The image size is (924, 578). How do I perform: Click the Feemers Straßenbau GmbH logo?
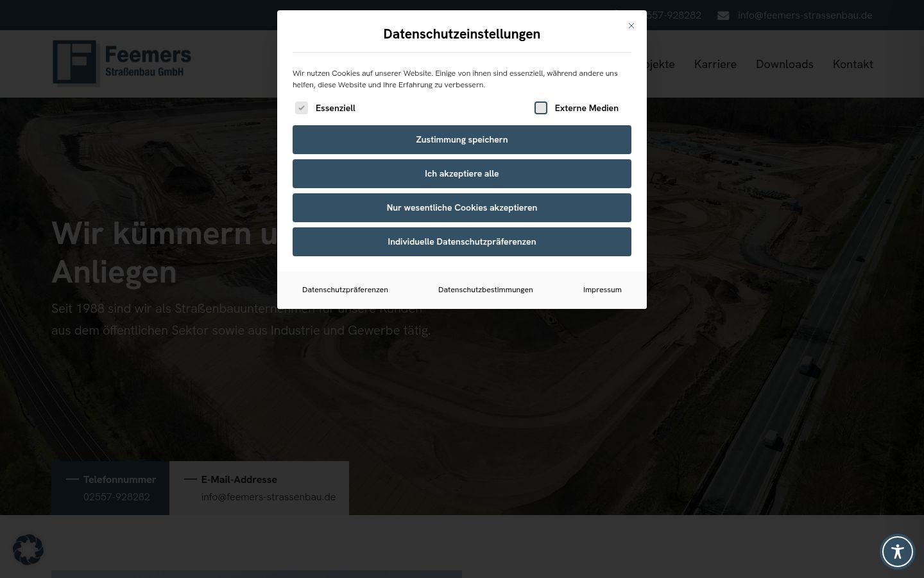[122, 63]
